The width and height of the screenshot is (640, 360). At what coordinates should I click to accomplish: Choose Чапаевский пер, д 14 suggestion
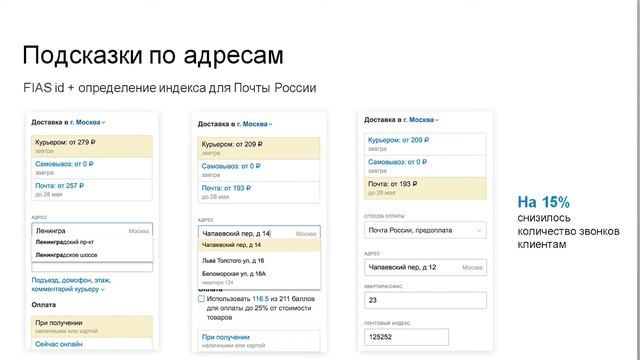pos(259,245)
